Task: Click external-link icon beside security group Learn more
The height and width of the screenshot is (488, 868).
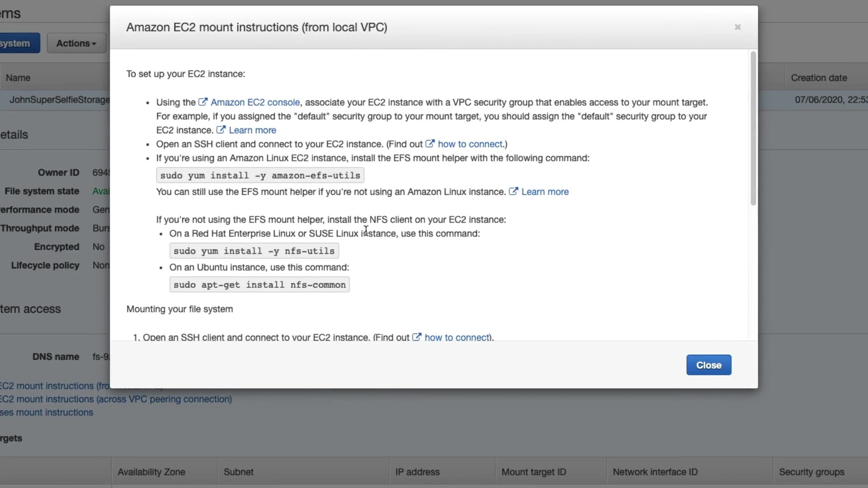Action: [x=221, y=130]
